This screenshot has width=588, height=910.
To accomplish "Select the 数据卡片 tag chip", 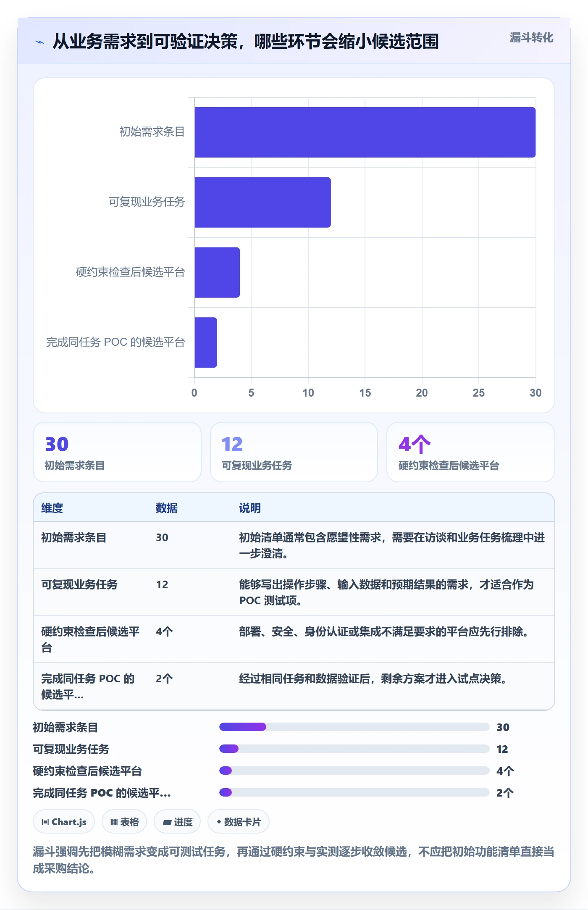I will point(239,821).
